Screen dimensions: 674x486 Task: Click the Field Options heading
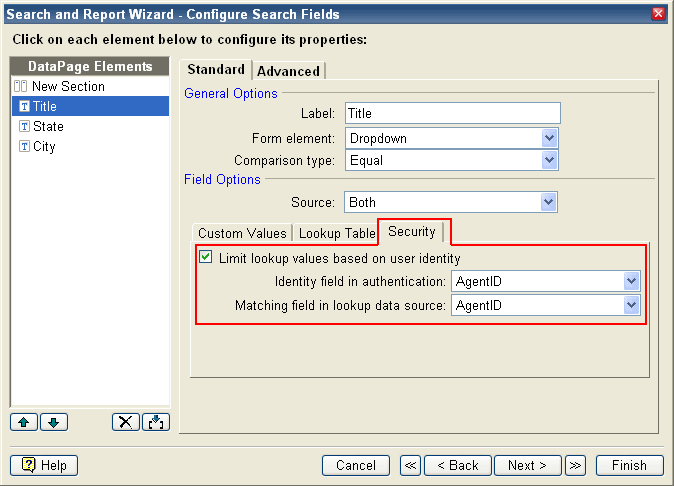(x=222, y=180)
